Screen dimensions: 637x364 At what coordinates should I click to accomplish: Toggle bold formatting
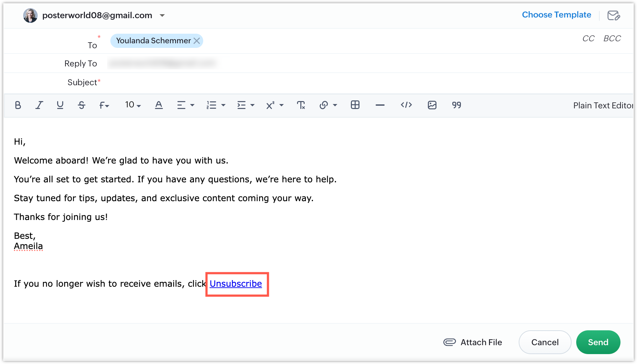coord(18,105)
